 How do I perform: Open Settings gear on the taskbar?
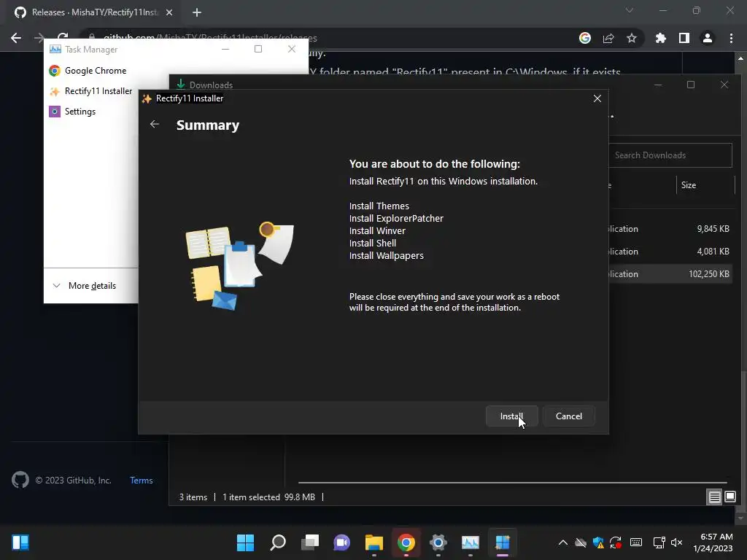438,542
